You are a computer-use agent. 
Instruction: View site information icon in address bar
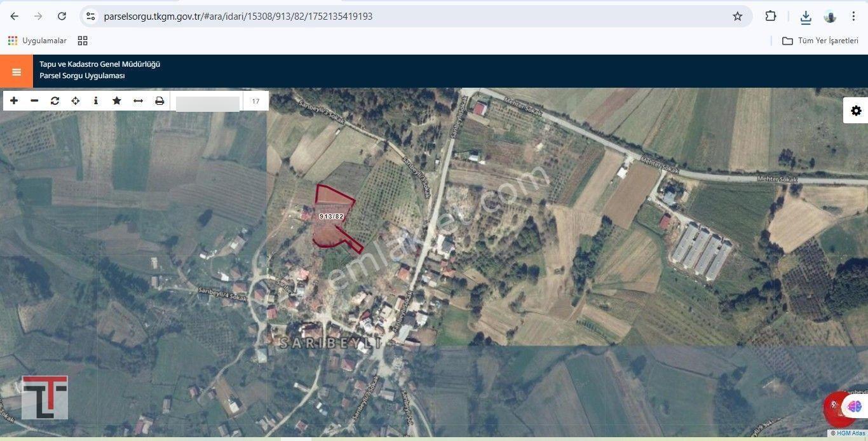pyautogui.click(x=90, y=17)
